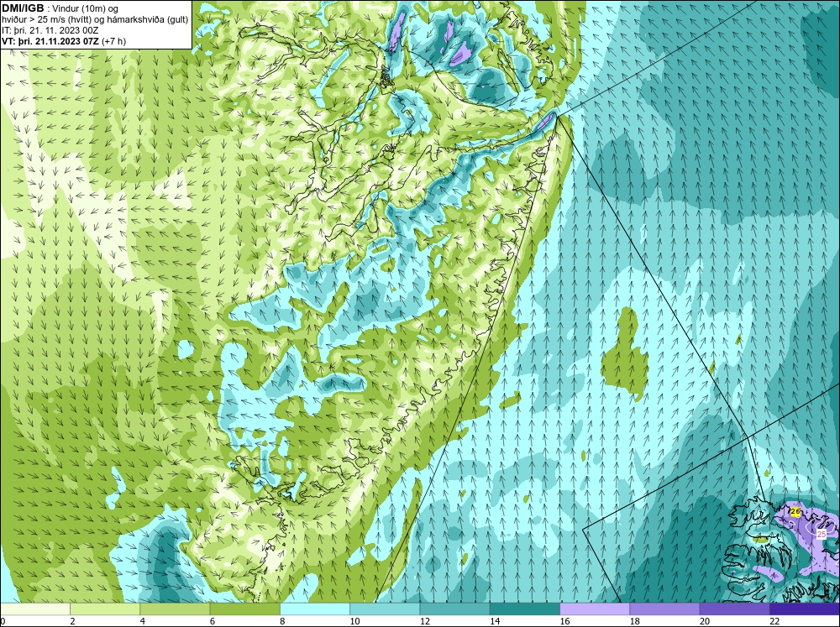The width and height of the screenshot is (840, 627).
Task: Click the legend scale number '22'
Action: (x=774, y=621)
